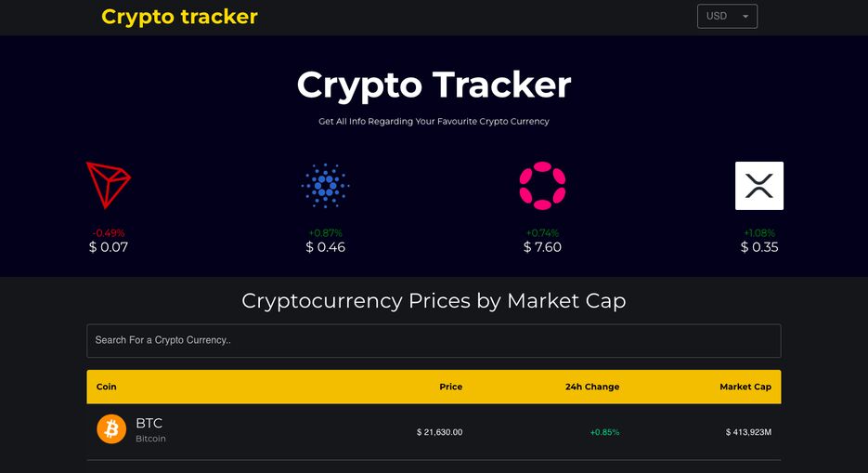Click the Bitcoin subtitle under BTC
The width and height of the screenshot is (868, 473).
tap(150, 439)
